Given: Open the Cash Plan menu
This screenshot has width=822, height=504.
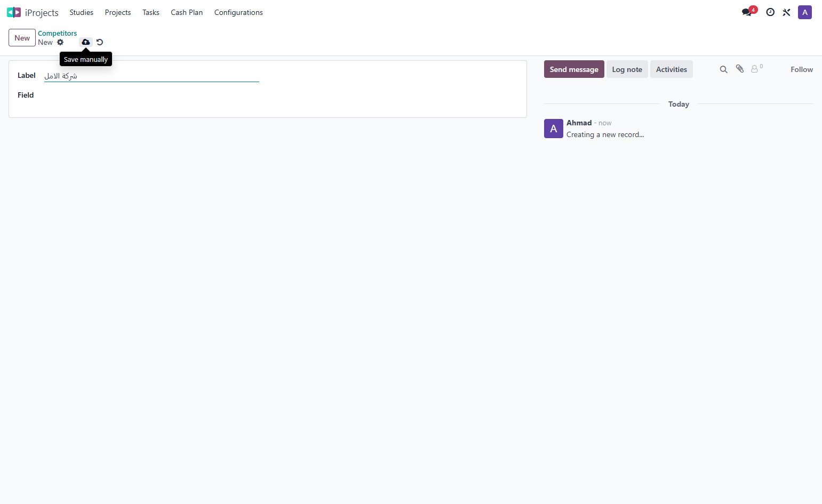Looking at the screenshot, I should (x=187, y=12).
